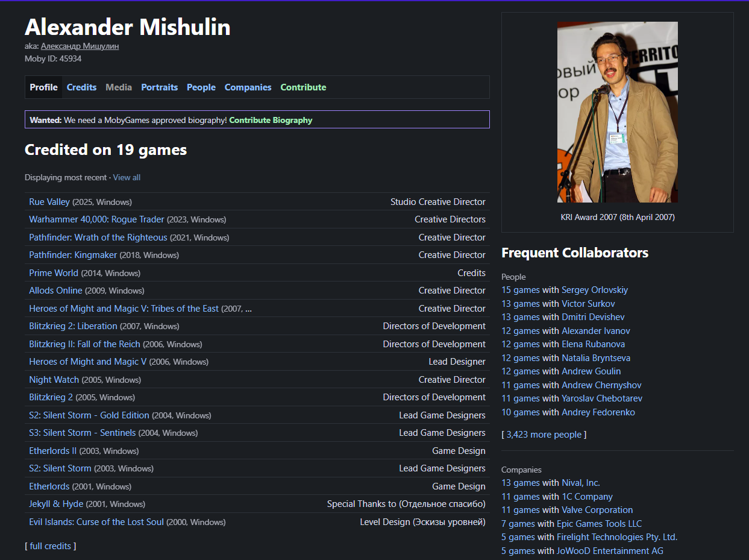Click 10 games with Andrey Fedorenko
The width and height of the screenshot is (749, 560).
tap(521, 412)
